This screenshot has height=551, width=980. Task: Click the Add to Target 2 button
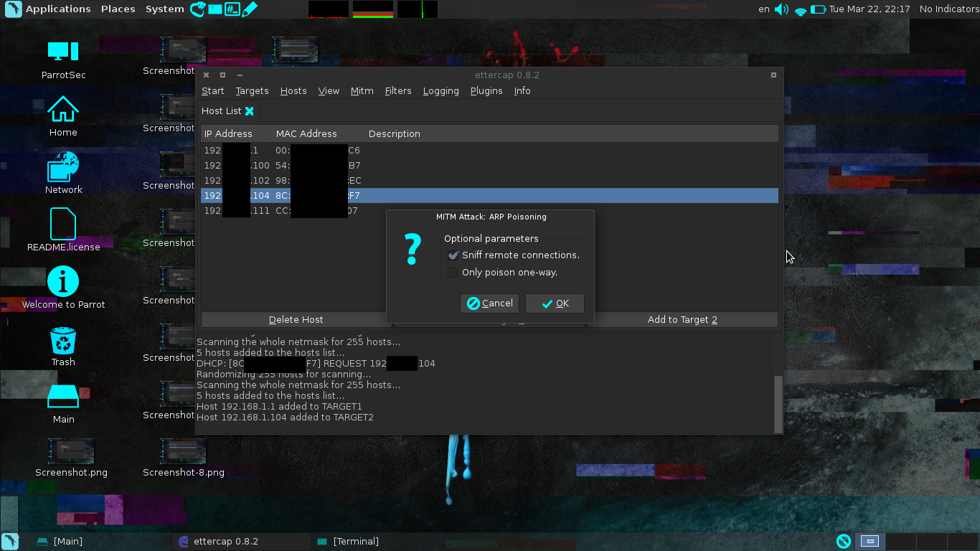[x=682, y=320]
